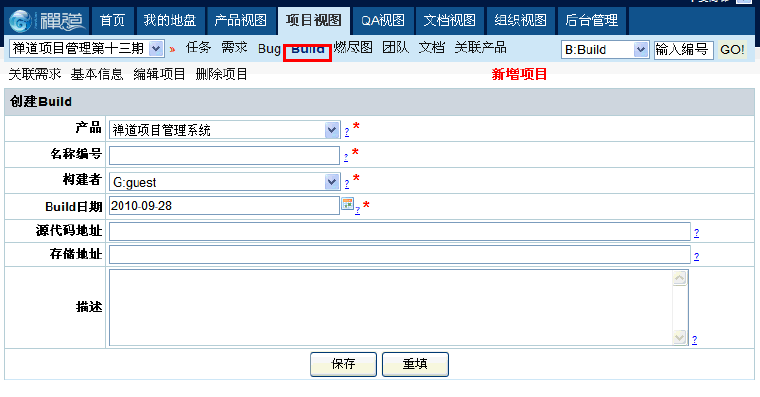The width and height of the screenshot is (760, 397).
Task: Click the red 新增项目 link
Action: [x=519, y=74]
